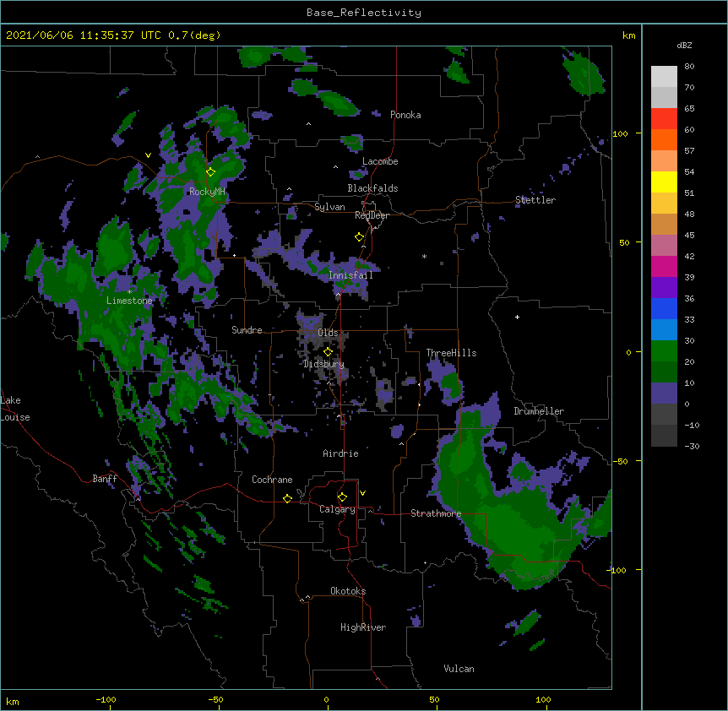Click the Blackfalds label on map

pos(372,188)
